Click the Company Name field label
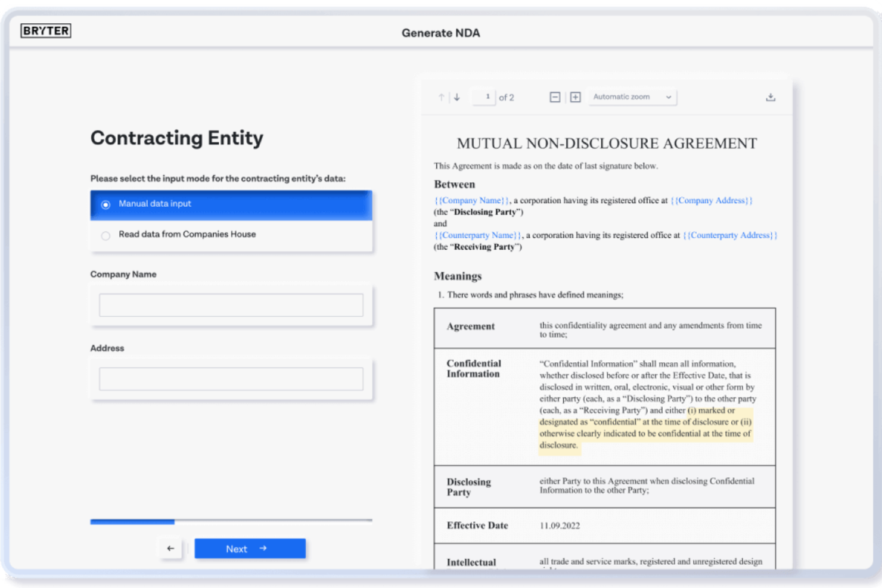 (123, 275)
